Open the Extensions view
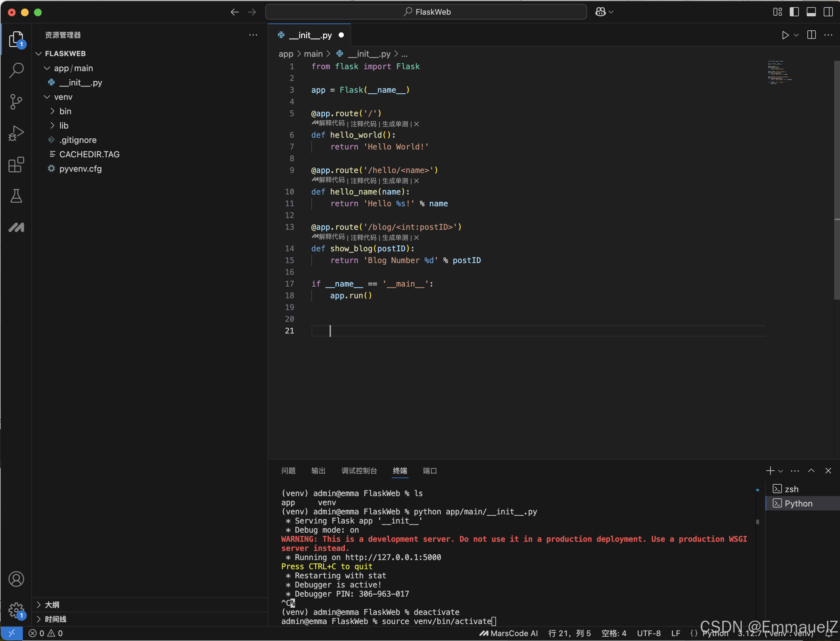The image size is (840, 641). tap(16, 165)
